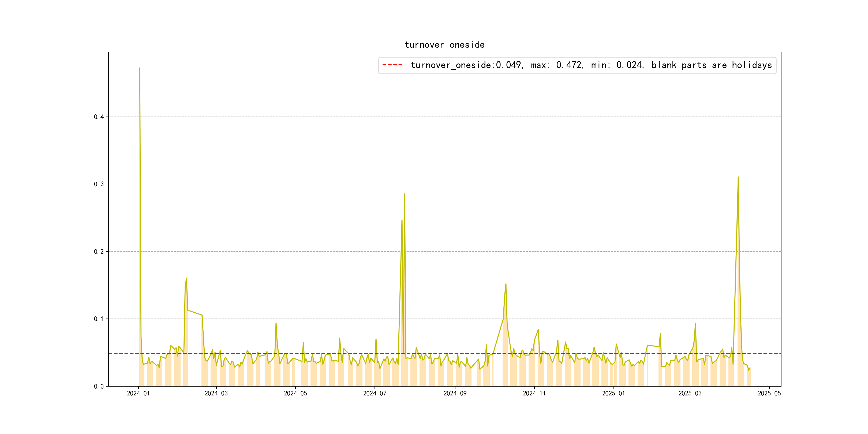Click the red dashed line sample in legend
Screen dimensions: 868x434
[392, 65]
